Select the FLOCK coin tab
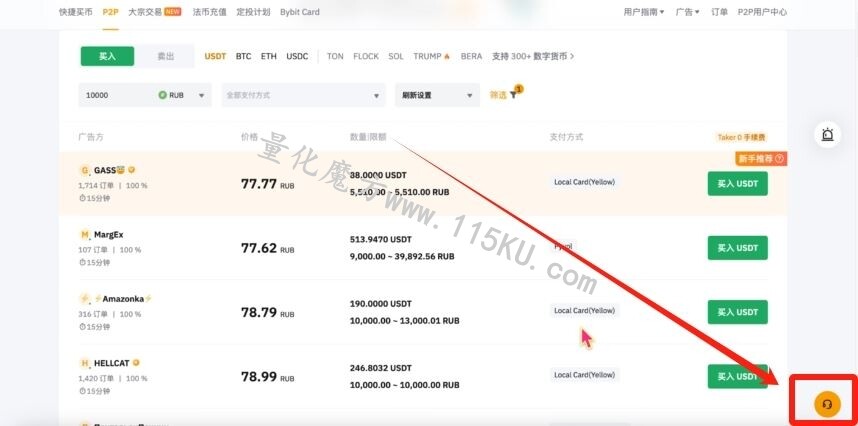This screenshot has height=426, width=858. click(x=366, y=56)
